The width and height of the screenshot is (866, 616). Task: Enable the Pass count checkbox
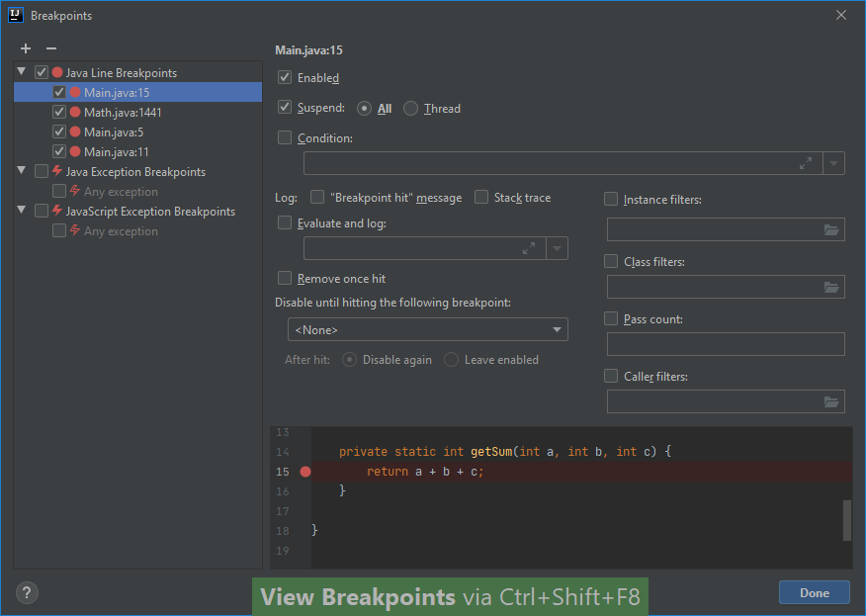pyautogui.click(x=611, y=318)
